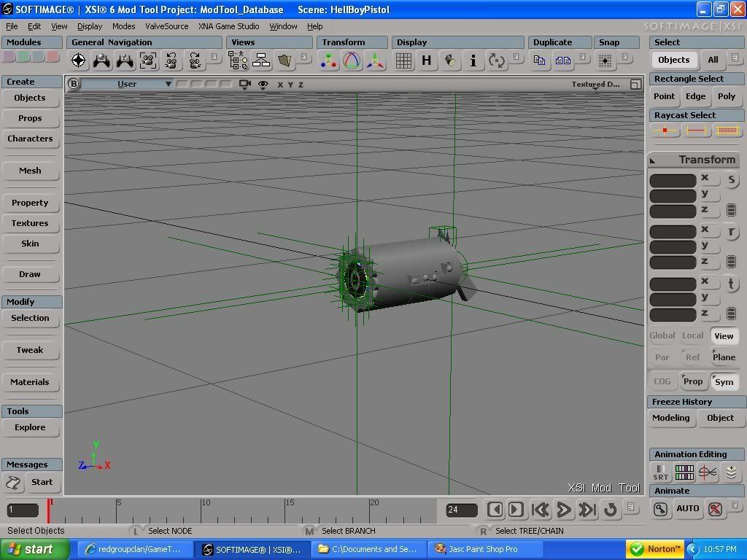Open the Rectangle Select tool menu
Screen dimensions: 747x560
(696, 79)
